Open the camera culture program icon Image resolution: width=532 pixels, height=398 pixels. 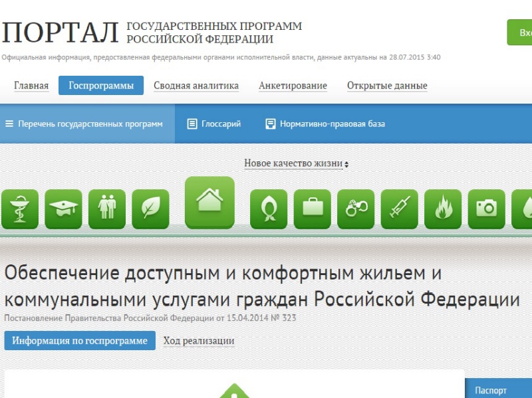pyautogui.click(x=486, y=209)
